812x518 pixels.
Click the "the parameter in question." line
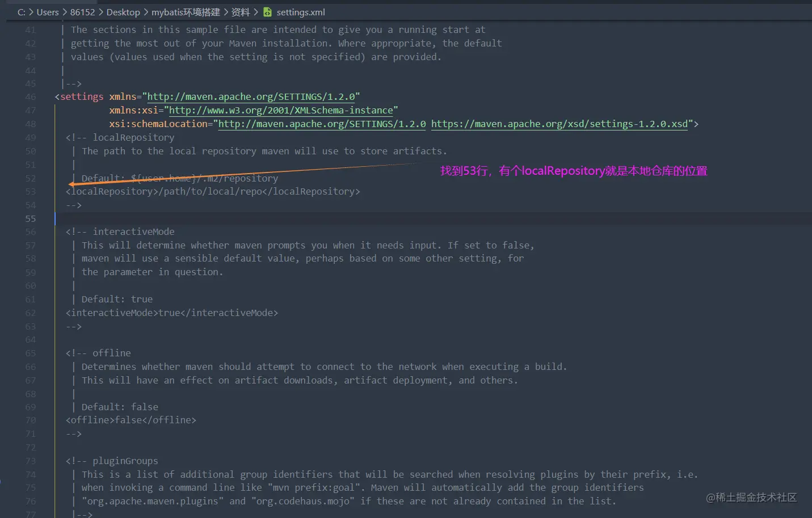pyautogui.click(x=152, y=272)
